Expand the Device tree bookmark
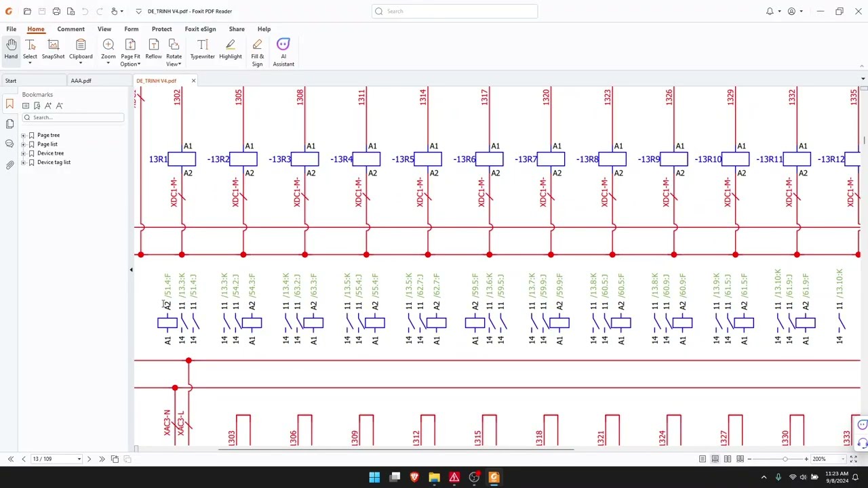 pyautogui.click(x=23, y=153)
